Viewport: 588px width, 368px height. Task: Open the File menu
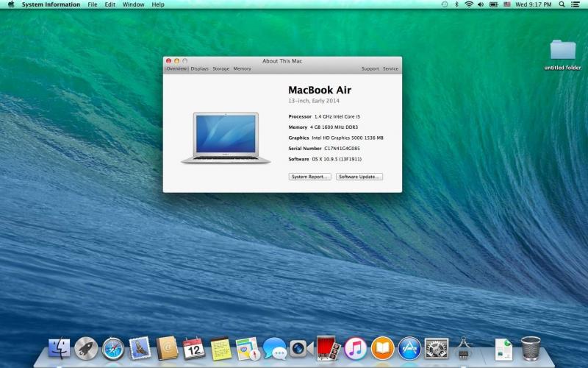click(x=93, y=4)
